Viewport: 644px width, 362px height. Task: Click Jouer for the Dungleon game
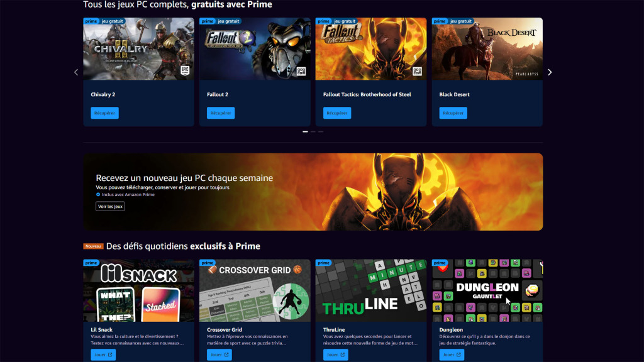452,354
